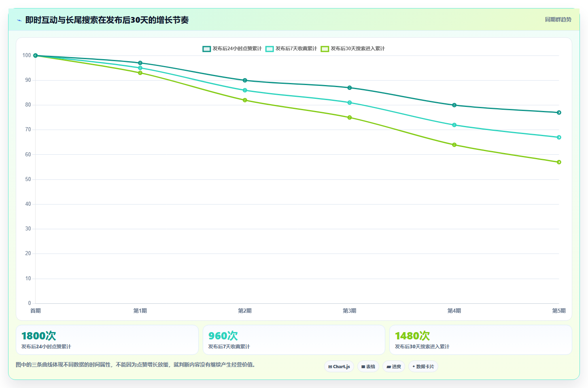Click the green 82 point at 第2期
588x388 pixels.
pyautogui.click(x=245, y=100)
